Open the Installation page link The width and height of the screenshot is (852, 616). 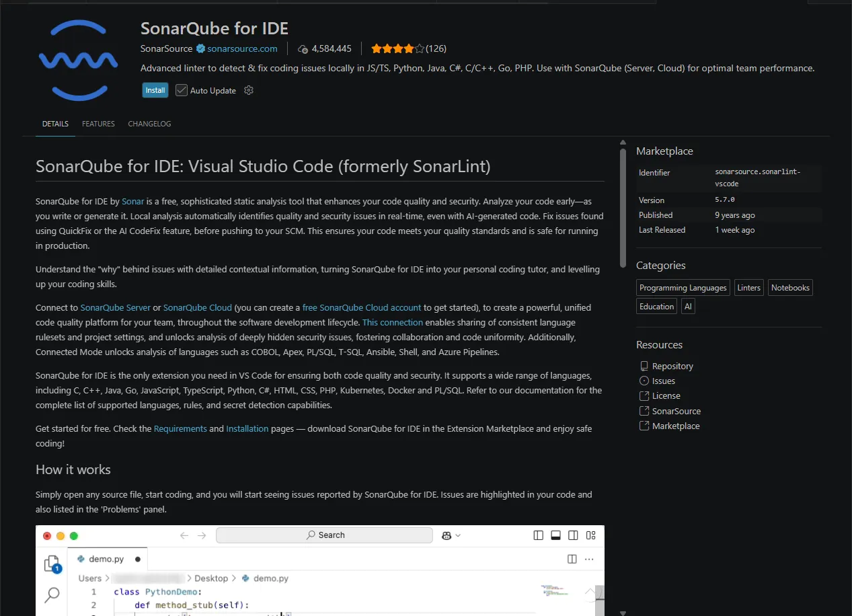point(247,428)
